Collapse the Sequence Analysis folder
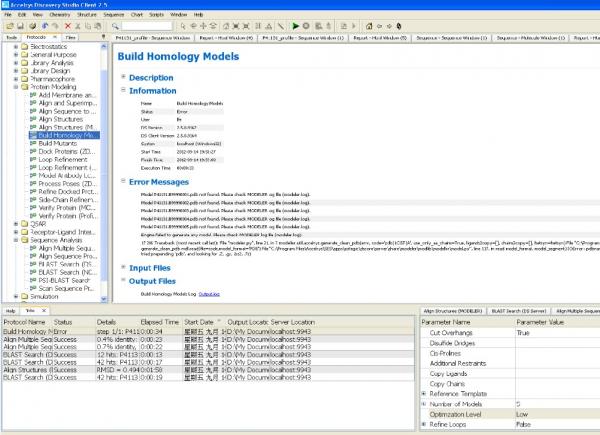This screenshot has width=600, height=435. [16, 240]
